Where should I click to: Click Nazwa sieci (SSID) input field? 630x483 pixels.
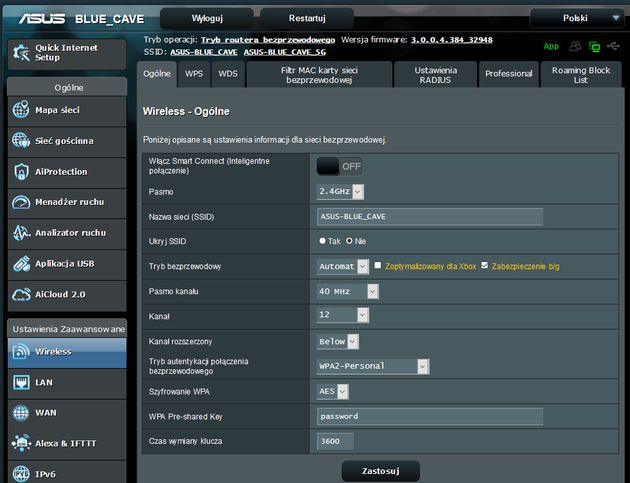point(430,217)
